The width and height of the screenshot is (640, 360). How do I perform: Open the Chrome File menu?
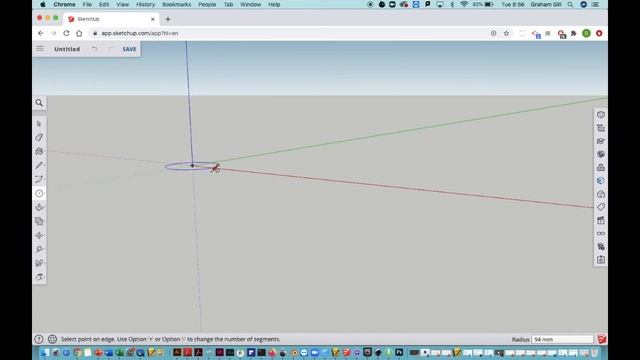click(87, 4)
